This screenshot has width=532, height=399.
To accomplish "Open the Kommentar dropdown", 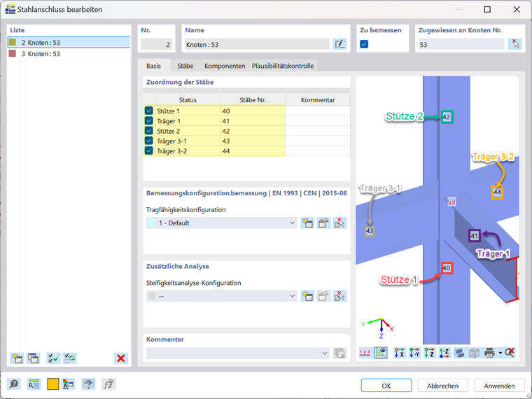I will [x=325, y=353].
